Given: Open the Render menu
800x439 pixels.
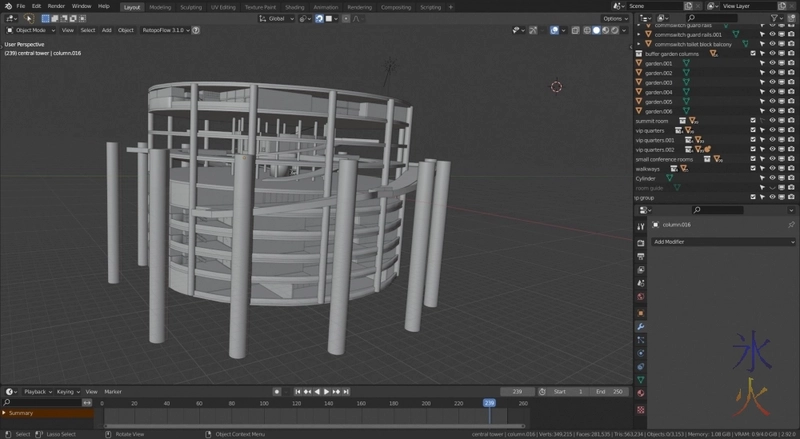Looking at the screenshot, I should pos(56,6).
